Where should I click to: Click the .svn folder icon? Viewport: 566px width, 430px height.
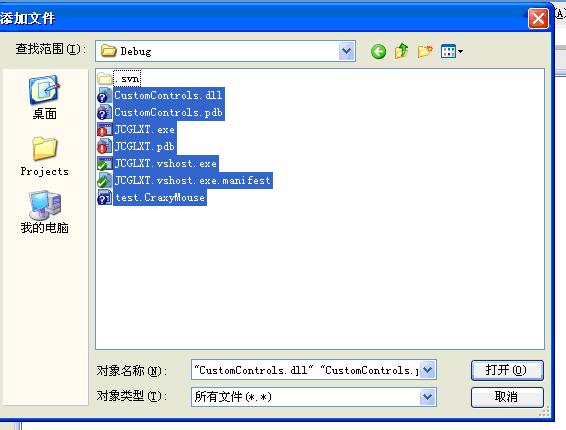105,78
